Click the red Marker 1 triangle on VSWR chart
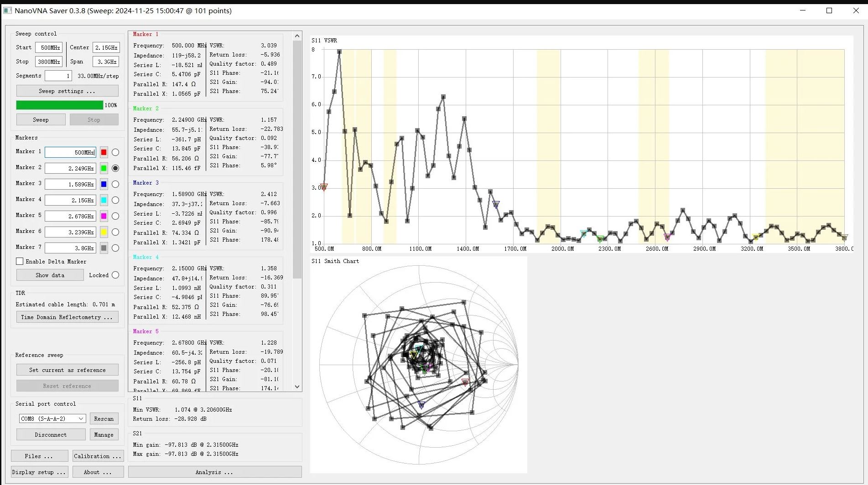Image resolution: width=868 pixels, height=485 pixels. point(324,187)
